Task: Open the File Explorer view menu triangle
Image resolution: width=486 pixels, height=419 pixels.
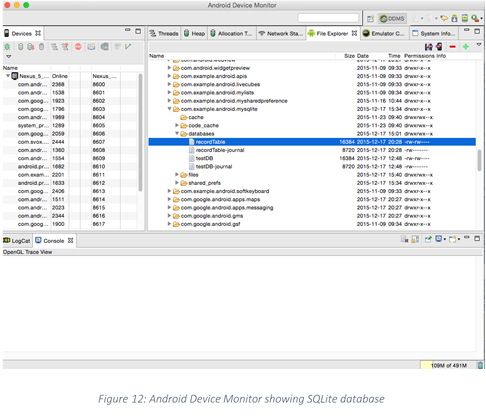Action: point(479,45)
